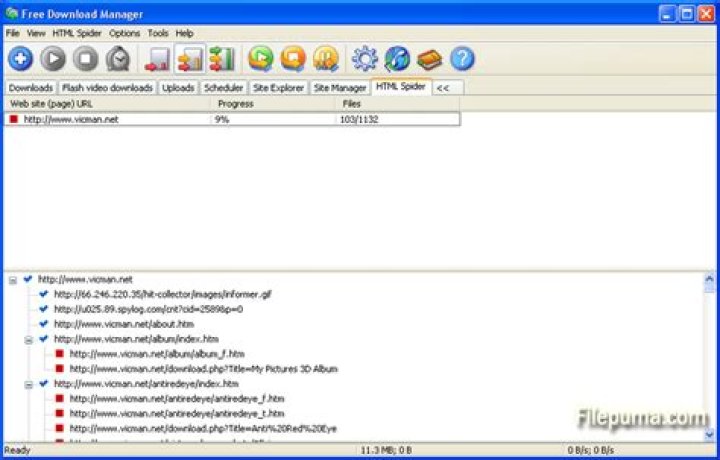Click red status icon of vicman.net row
The height and width of the screenshot is (460, 720).
[x=14, y=119]
